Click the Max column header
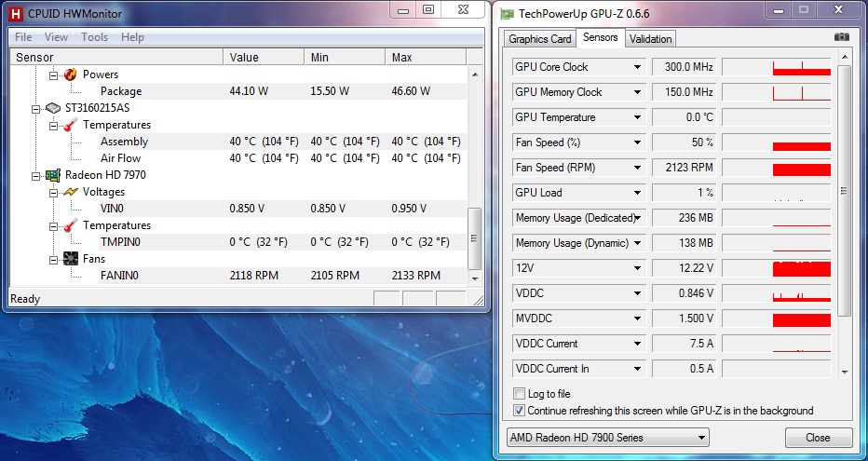Screen dimensions: 868x461 coord(426,57)
